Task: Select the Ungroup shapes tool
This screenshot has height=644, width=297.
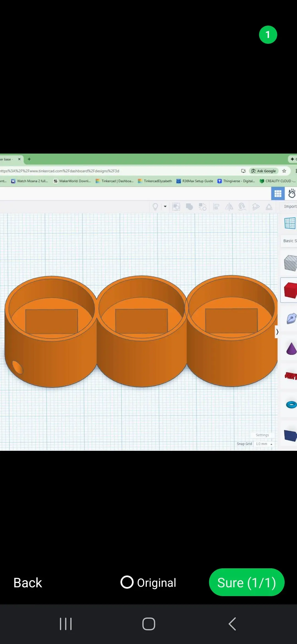Action: coord(203,207)
